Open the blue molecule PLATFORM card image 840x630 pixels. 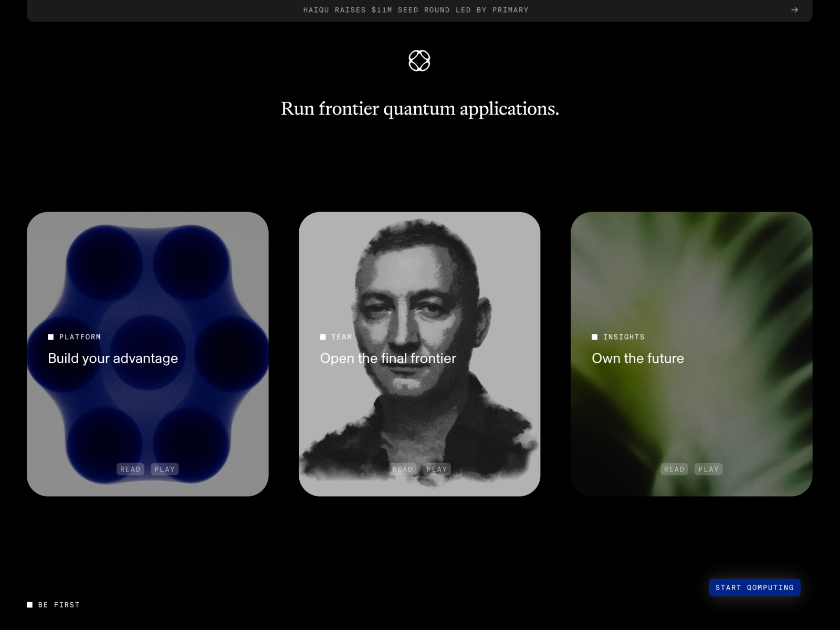coord(148,273)
